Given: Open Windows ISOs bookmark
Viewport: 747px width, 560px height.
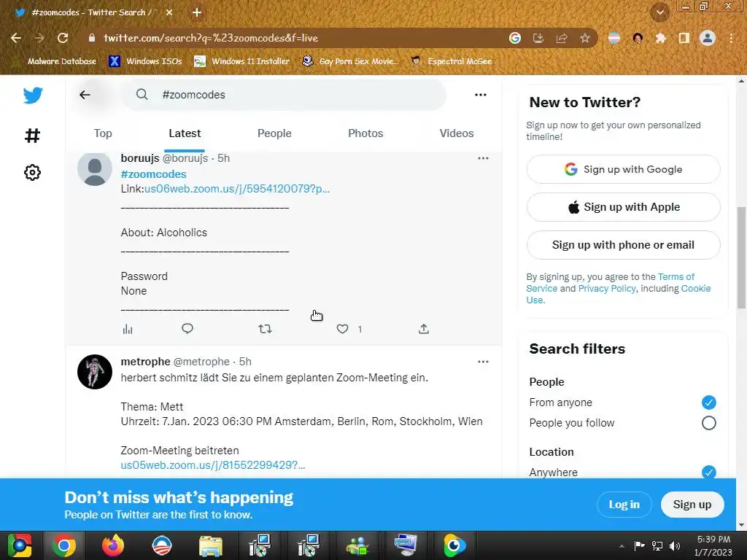Looking at the screenshot, I should pyautogui.click(x=145, y=61).
